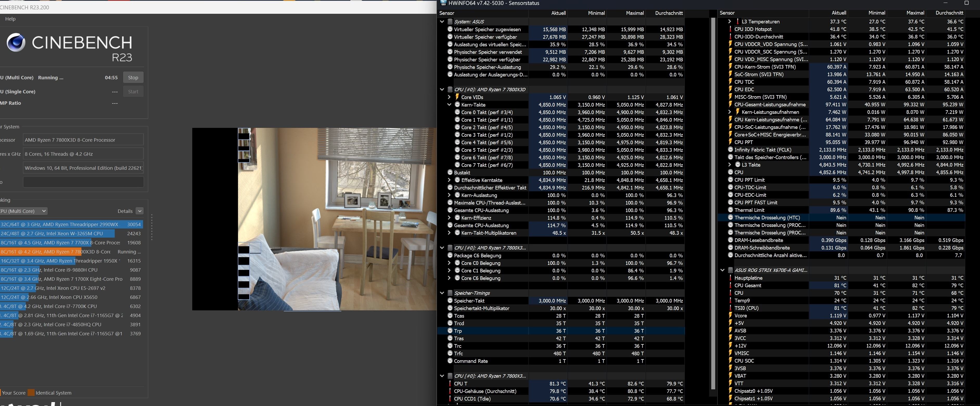
Task: Click the Single Core Start button
Action: pos(133,91)
